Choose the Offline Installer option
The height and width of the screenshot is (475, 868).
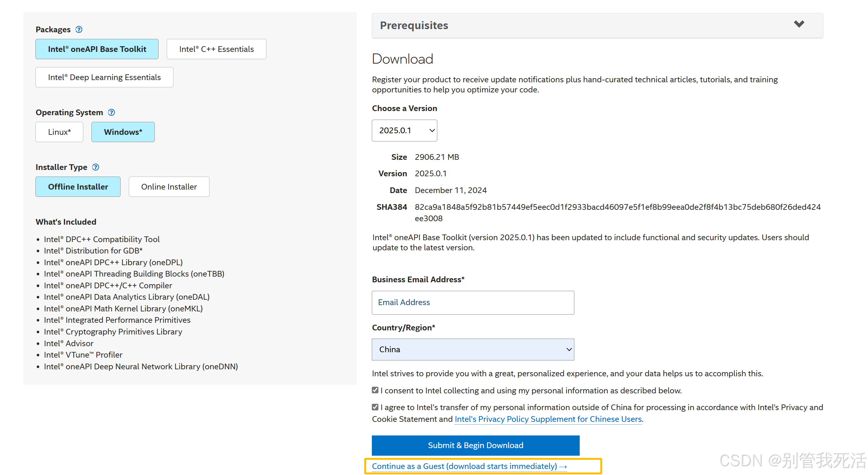click(x=78, y=187)
